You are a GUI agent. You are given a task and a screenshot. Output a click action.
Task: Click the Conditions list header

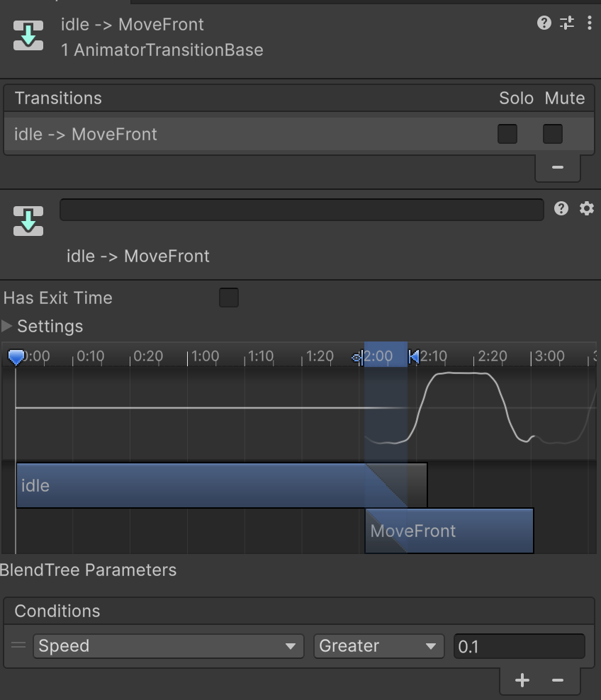[x=299, y=611]
